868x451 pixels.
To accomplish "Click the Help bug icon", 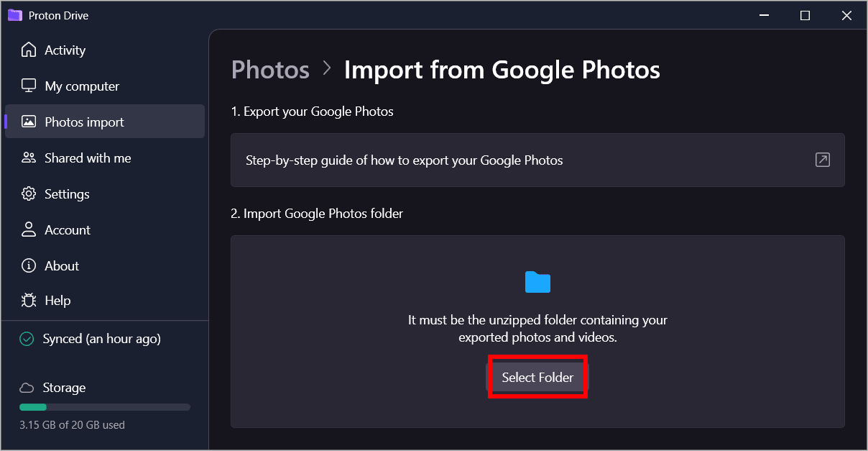I will [29, 300].
